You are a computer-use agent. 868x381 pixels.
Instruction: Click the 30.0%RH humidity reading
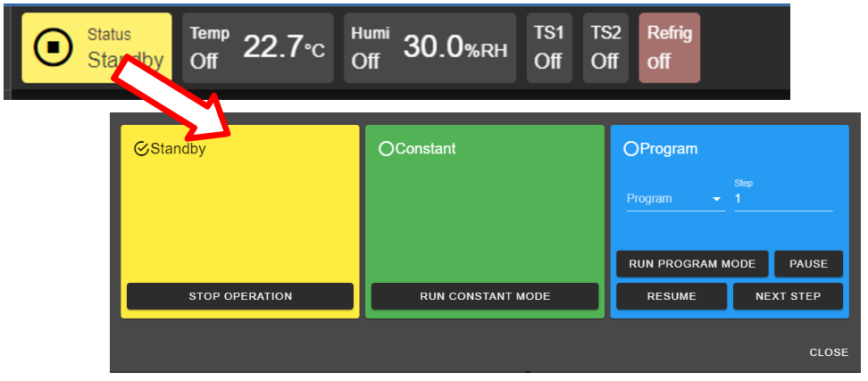point(455,47)
